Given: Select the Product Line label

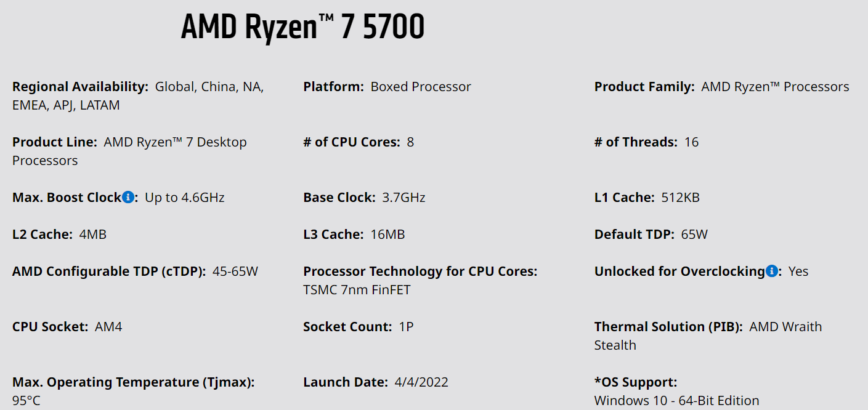Looking at the screenshot, I should (55, 142).
